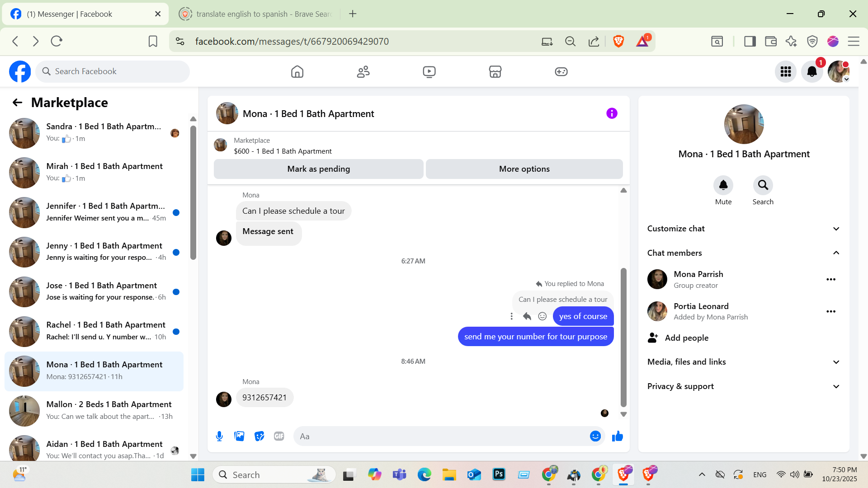Image resolution: width=868 pixels, height=488 pixels.
Task: Send a thumbs-up like
Action: point(617,436)
